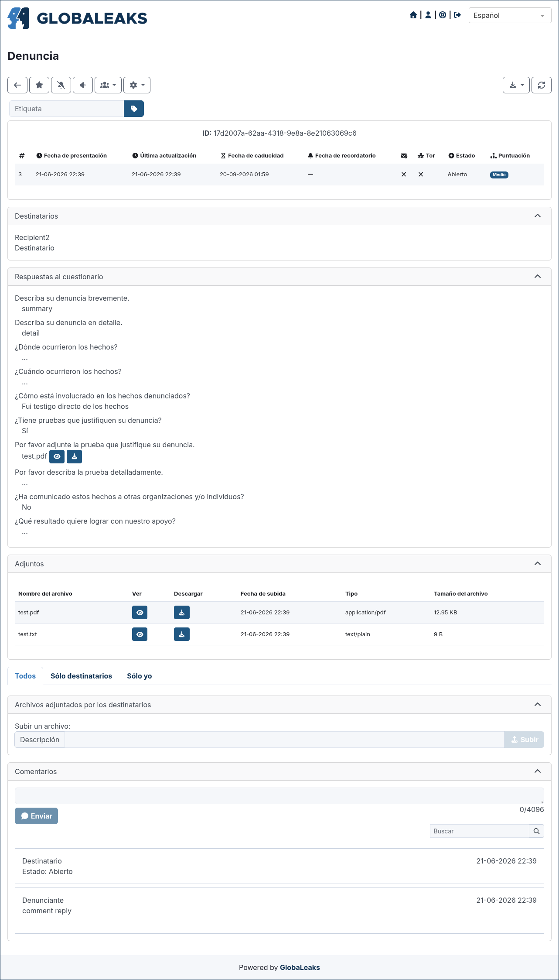Open the GlobaLeaks footer link
Viewport: 559px width, 980px height.
300,967
